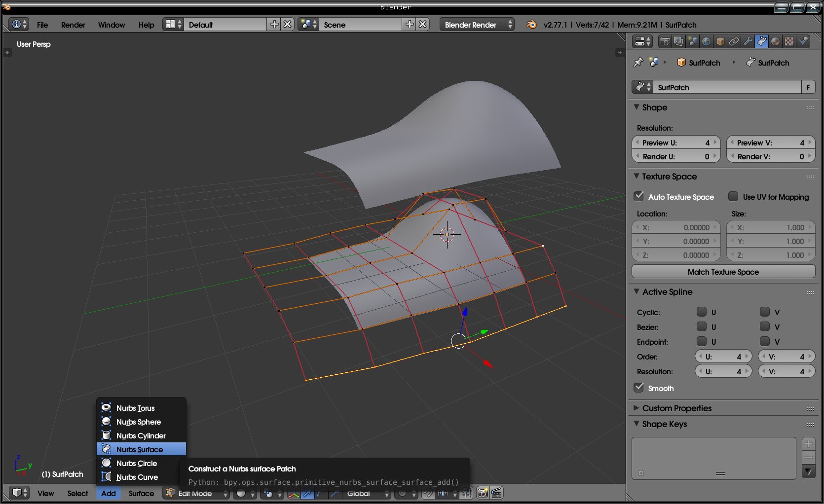Choose Nurbs Sphere from Add menu
This screenshot has width=824, height=504.
(x=138, y=422)
